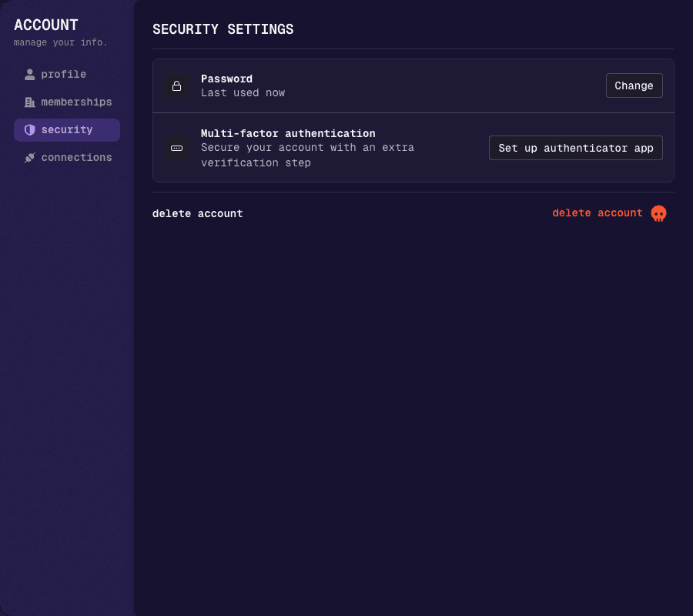The height and width of the screenshot is (616, 693).
Task: Click the Multi-factor authentication code icon
Action: coord(177,148)
